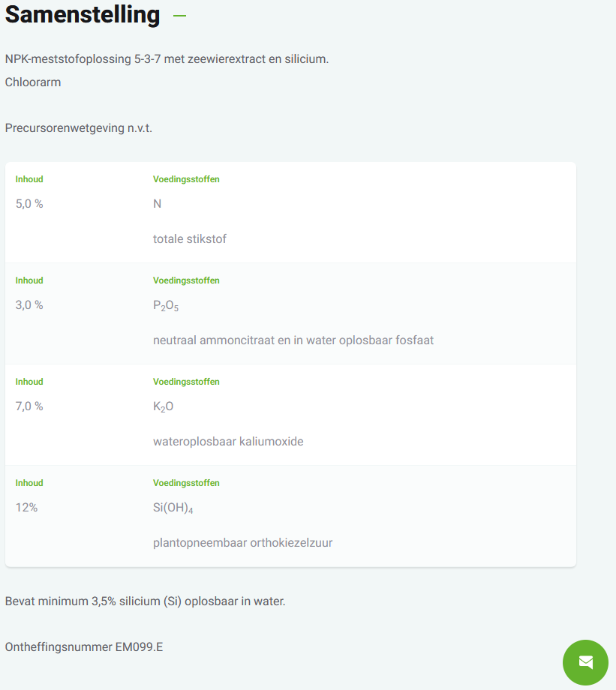Click the K2O nutrient formula
This screenshot has height=690, width=616.
point(164,406)
